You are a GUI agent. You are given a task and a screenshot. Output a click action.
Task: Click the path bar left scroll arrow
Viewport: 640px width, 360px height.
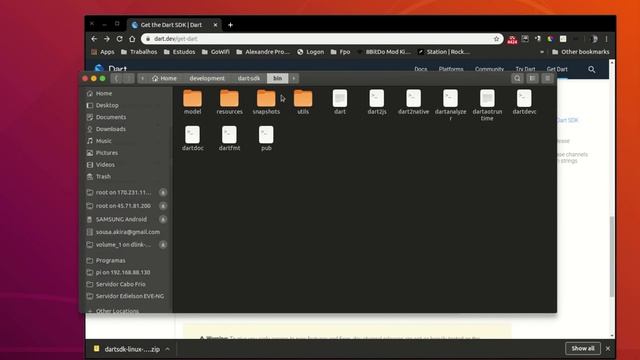(142, 78)
